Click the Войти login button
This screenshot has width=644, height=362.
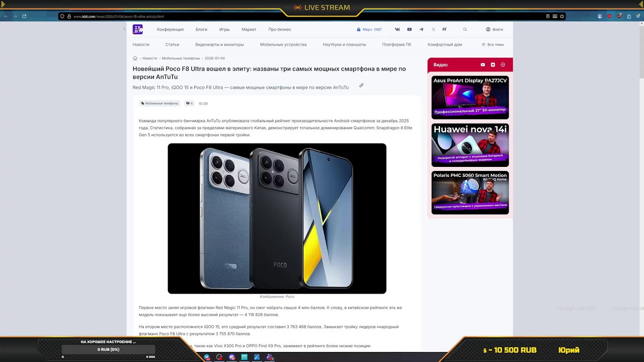click(495, 30)
